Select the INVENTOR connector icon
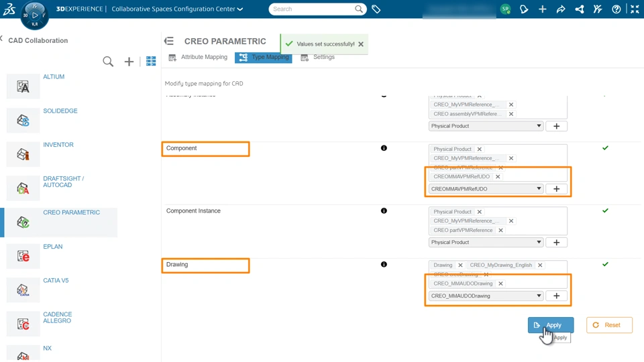Screen dimensions: 644x362 23,154
